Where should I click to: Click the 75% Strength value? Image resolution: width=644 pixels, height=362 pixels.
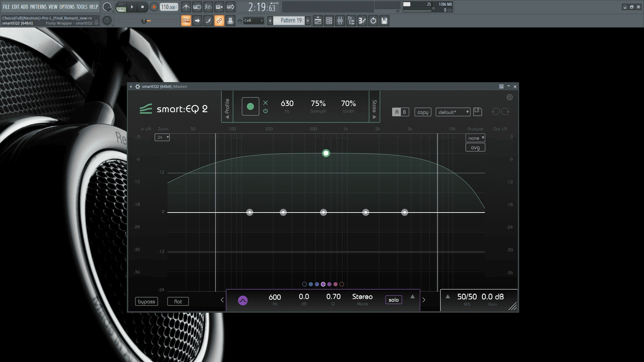point(318,104)
